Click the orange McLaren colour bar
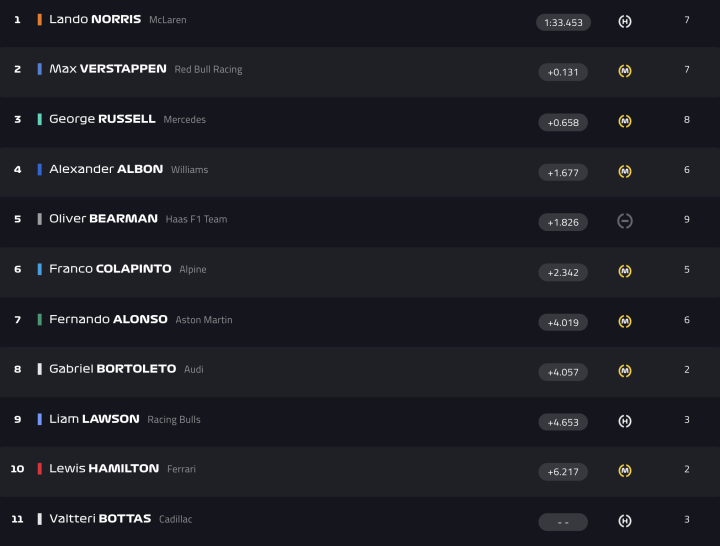This screenshot has width=720, height=546. (x=39, y=20)
